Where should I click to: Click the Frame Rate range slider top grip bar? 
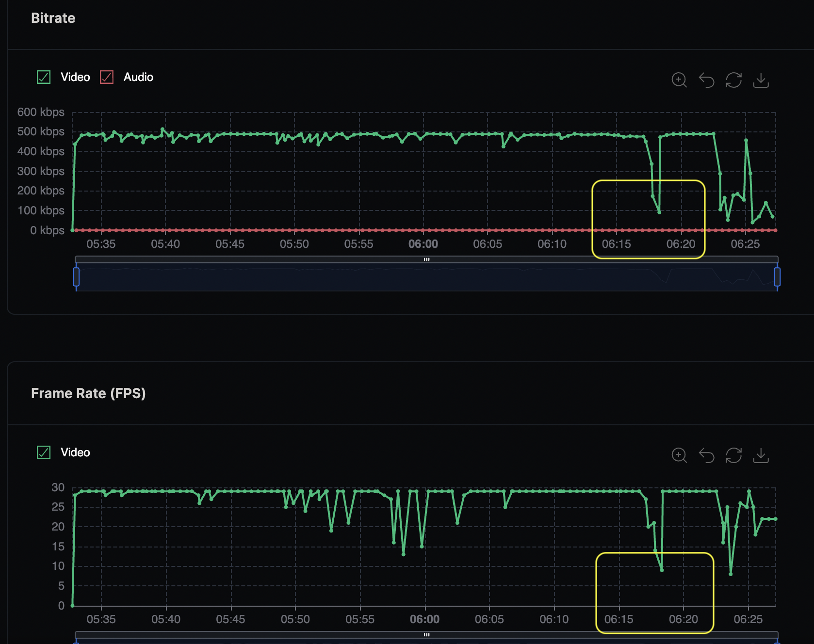[x=426, y=635]
